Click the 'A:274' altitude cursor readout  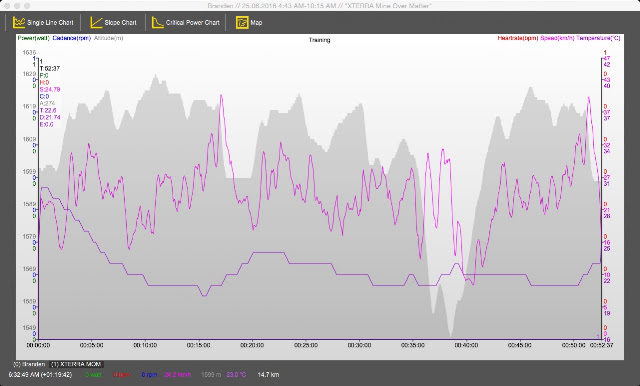click(47, 103)
